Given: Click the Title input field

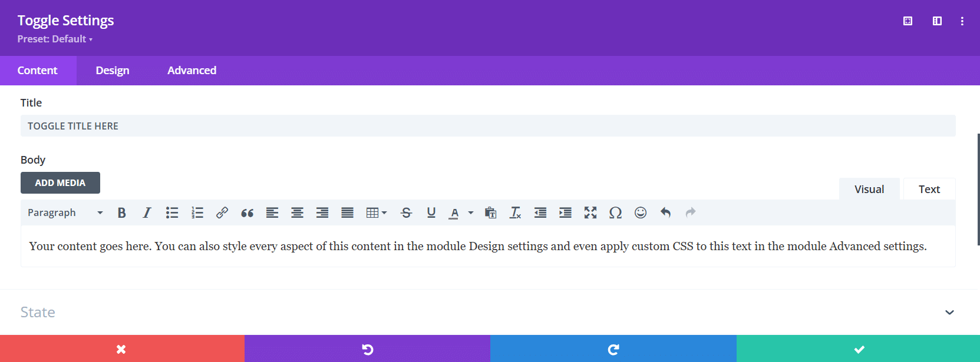Looking at the screenshot, I should (x=488, y=126).
